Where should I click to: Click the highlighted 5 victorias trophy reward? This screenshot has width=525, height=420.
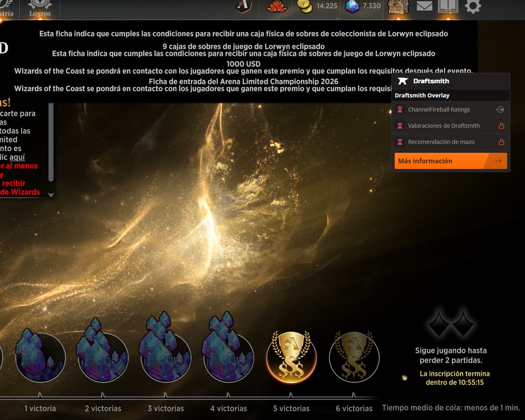click(x=291, y=357)
